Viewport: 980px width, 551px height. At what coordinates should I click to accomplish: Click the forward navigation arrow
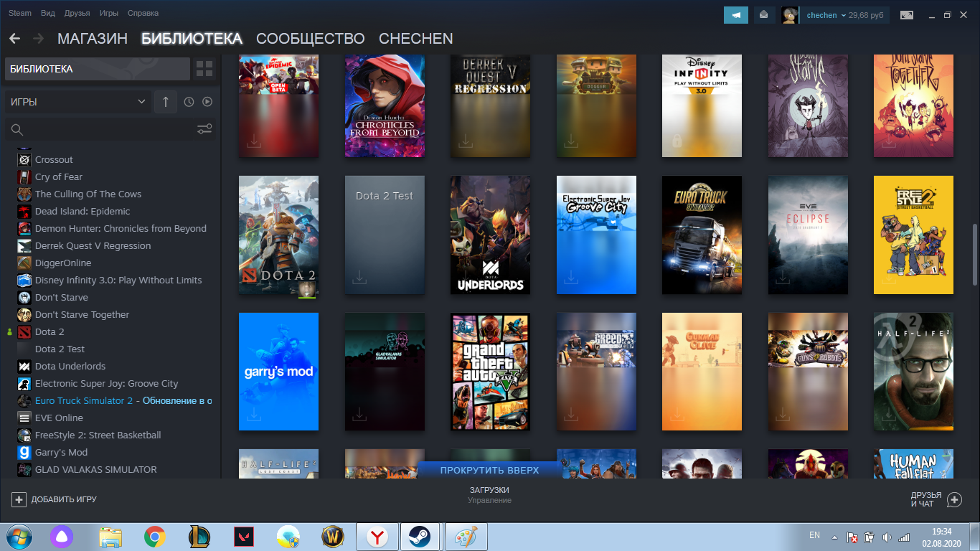coord(38,39)
